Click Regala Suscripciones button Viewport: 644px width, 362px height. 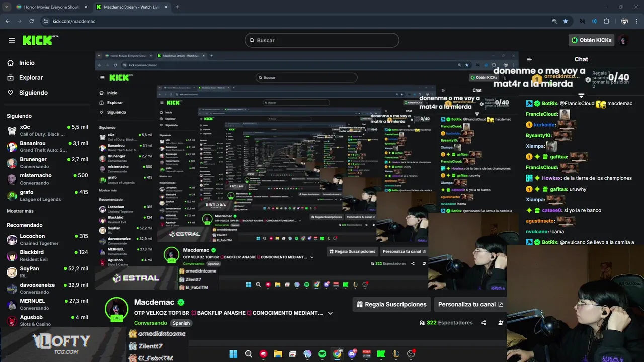[x=391, y=304]
